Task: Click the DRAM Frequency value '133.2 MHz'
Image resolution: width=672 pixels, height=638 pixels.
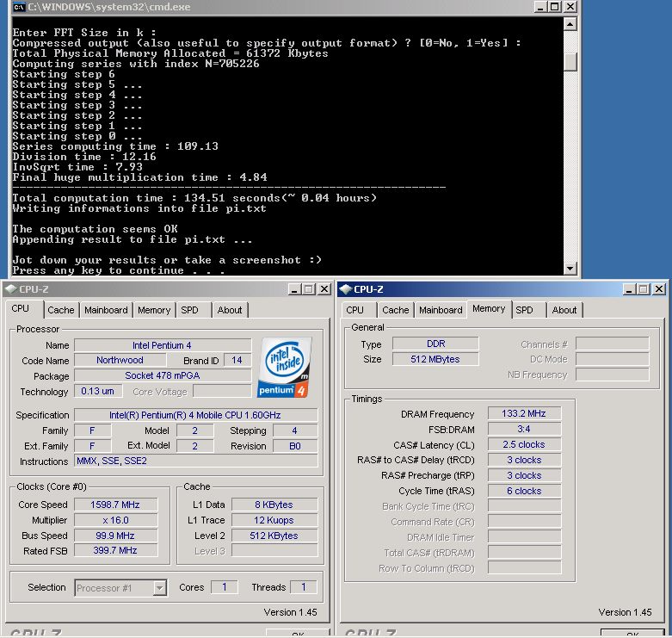Action: coord(524,413)
